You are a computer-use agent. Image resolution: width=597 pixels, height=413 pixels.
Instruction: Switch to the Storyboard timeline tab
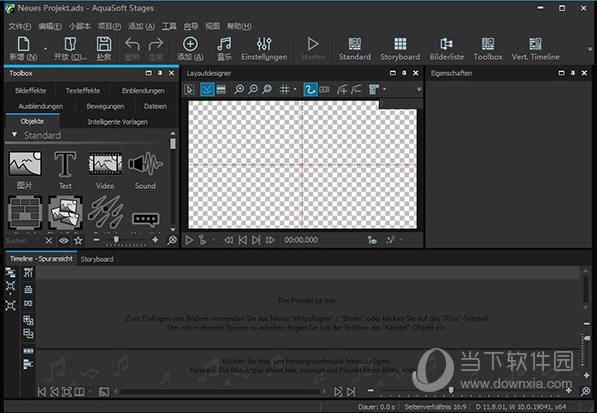click(x=97, y=259)
